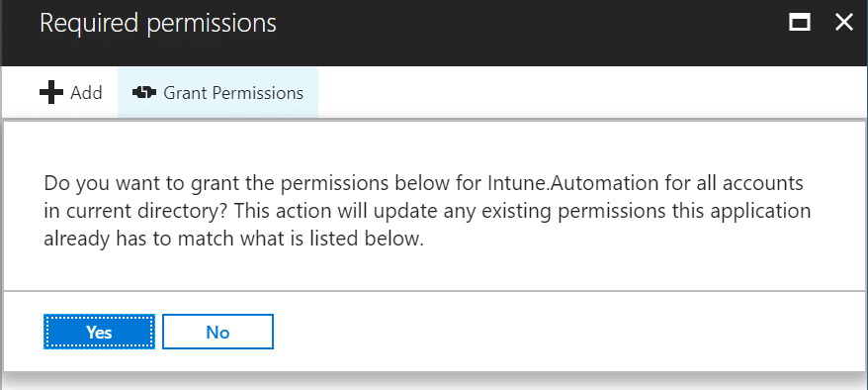Decline the permission grant with No
This screenshot has width=868, height=390.
point(217,332)
